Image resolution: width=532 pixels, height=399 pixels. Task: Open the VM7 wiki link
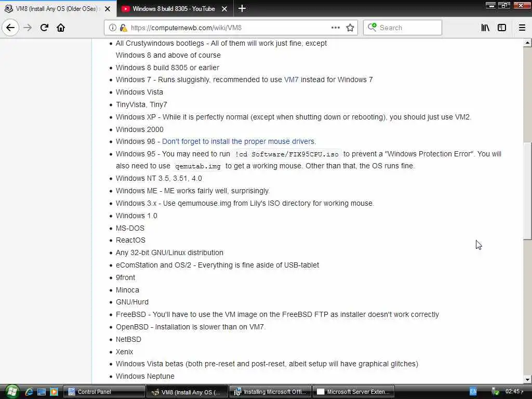pos(291,79)
